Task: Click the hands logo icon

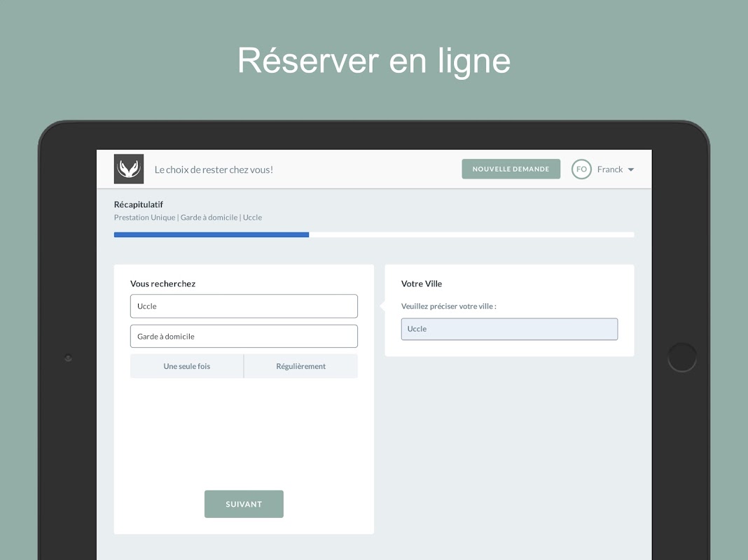Action: [x=129, y=169]
